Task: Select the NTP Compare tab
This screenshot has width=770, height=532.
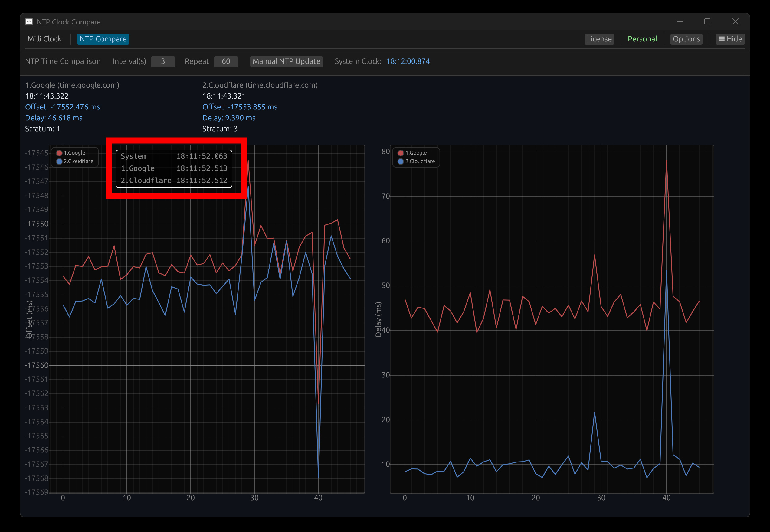Action: (103, 39)
